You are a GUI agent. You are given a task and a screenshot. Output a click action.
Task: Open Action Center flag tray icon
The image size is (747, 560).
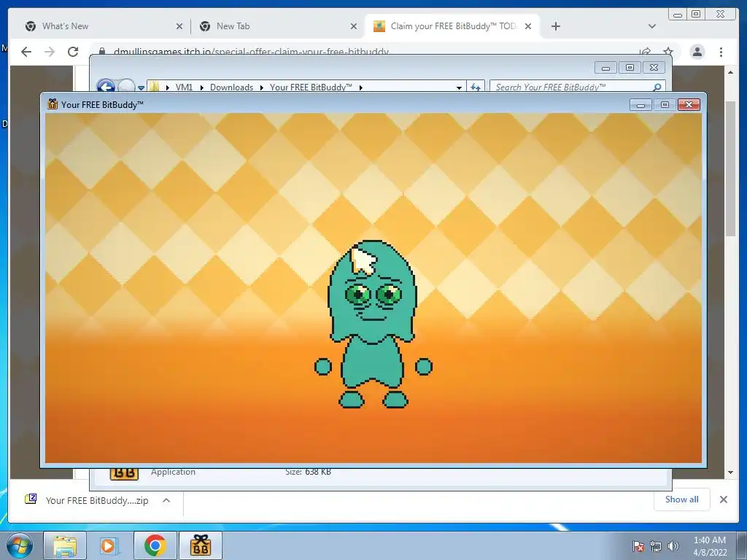pyautogui.click(x=638, y=546)
